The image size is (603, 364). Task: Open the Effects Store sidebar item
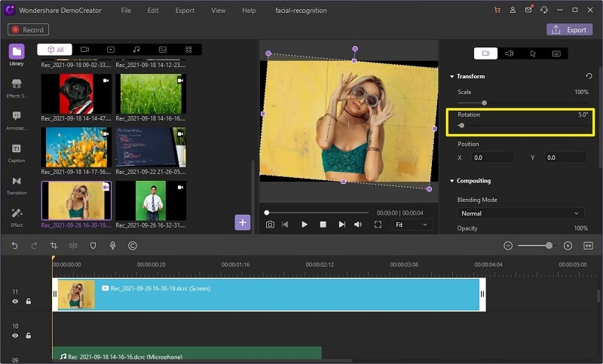tap(17, 87)
